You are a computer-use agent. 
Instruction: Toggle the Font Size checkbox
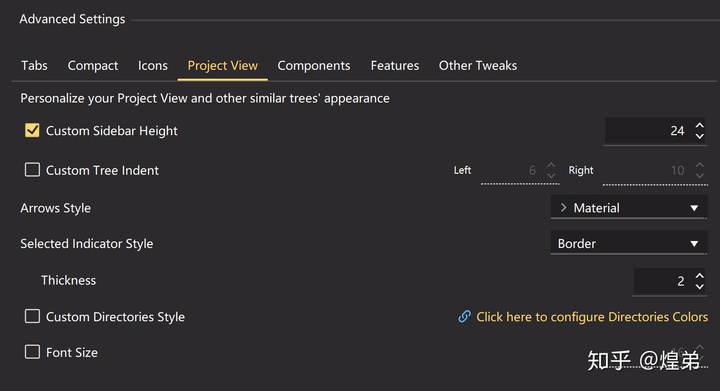click(32, 352)
